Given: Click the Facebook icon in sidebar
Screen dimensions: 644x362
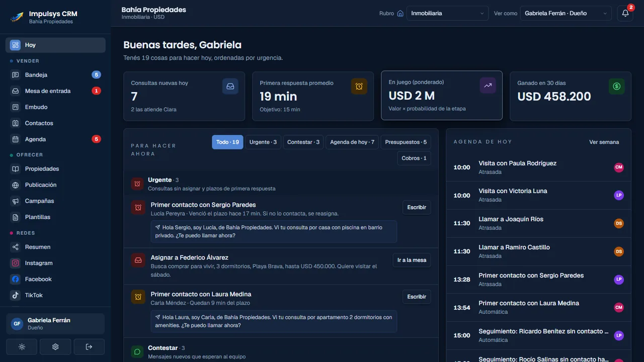Looking at the screenshot, I should pyautogui.click(x=16, y=279).
